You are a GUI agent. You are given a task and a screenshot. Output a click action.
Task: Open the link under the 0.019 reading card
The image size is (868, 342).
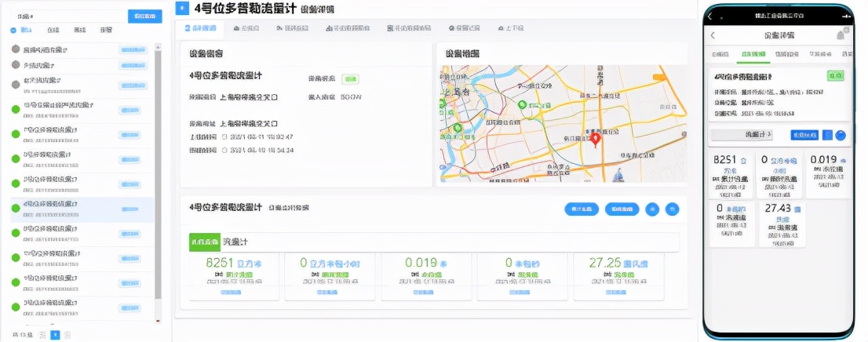coord(425,293)
